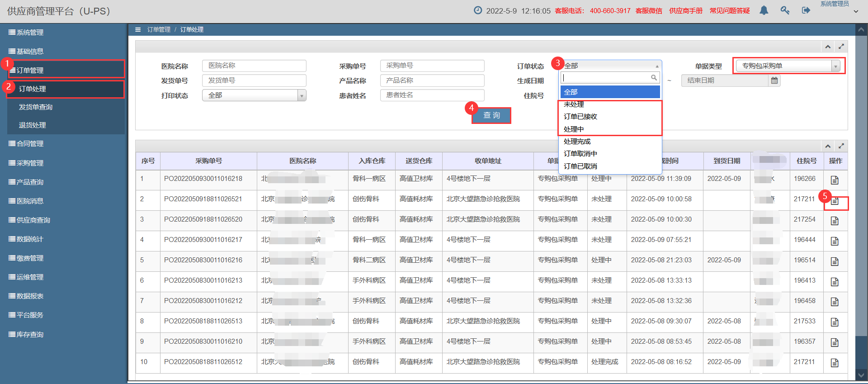Expand 数据报表 sidebar menu
Screen dimensions: 868x384
pos(63,296)
